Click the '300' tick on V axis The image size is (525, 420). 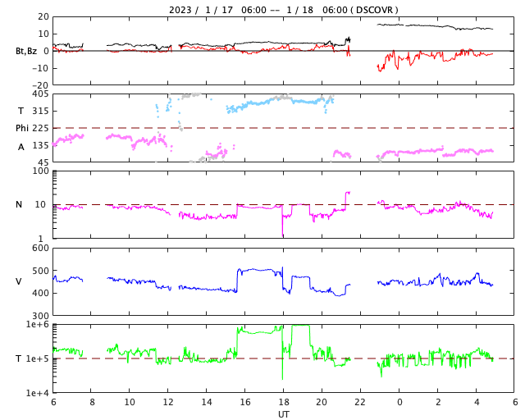click(40, 316)
